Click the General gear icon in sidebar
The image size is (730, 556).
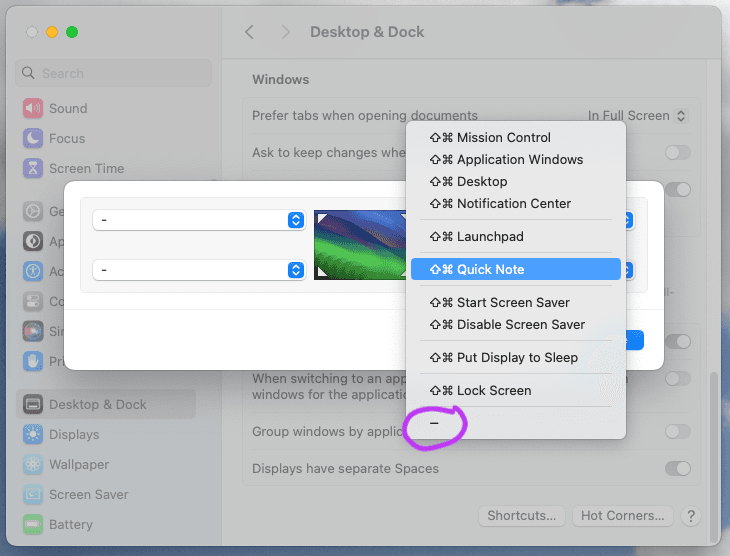click(33, 211)
